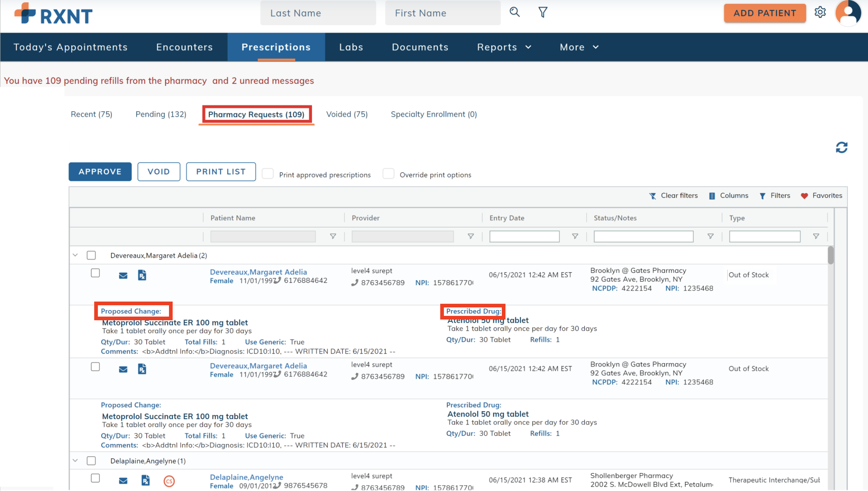Select the Pharmacy Requests (109) tab
This screenshot has height=491, width=868.
tap(256, 115)
